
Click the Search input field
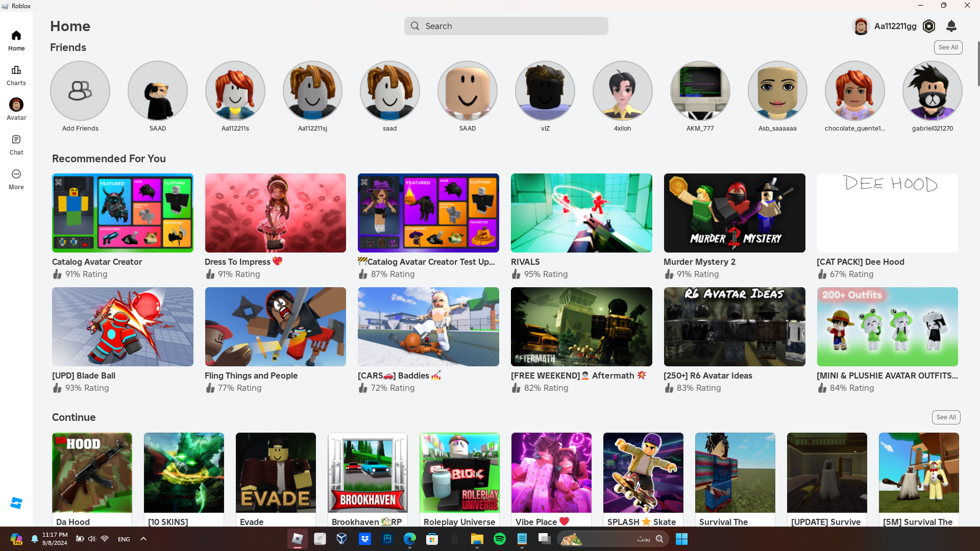tap(506, 26)
